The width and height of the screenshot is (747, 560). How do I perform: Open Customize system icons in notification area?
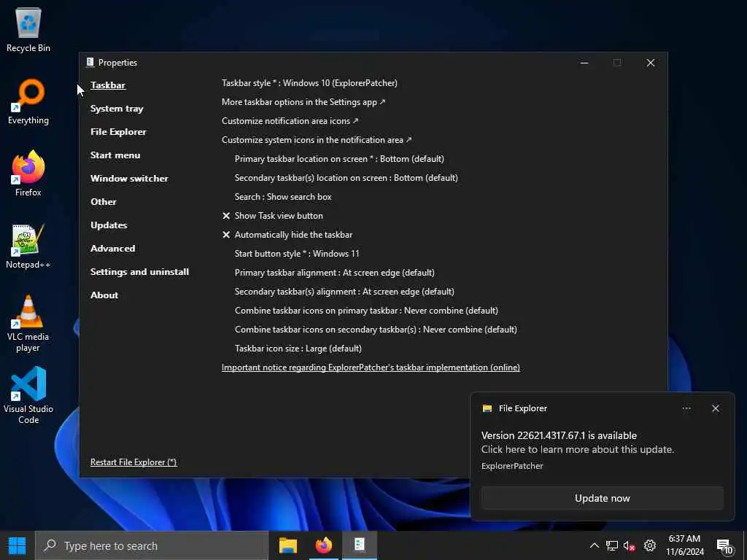click(317, 140)
